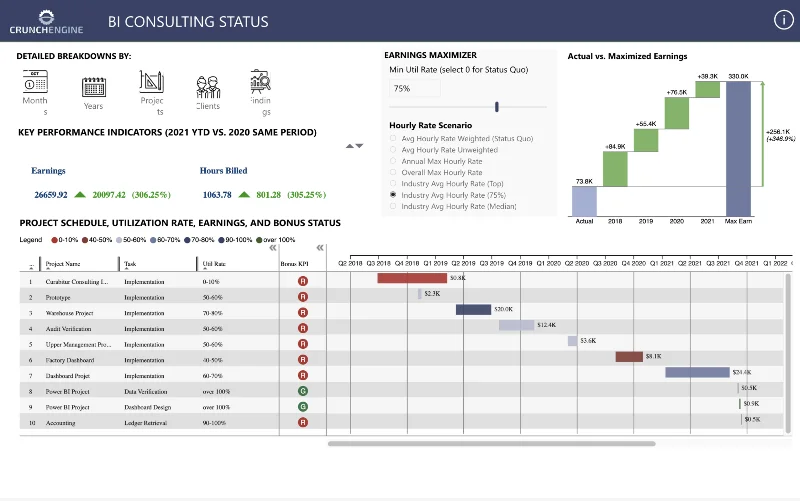
Task: Click red R badge for Audit Verification
Action: pos(303,329)
